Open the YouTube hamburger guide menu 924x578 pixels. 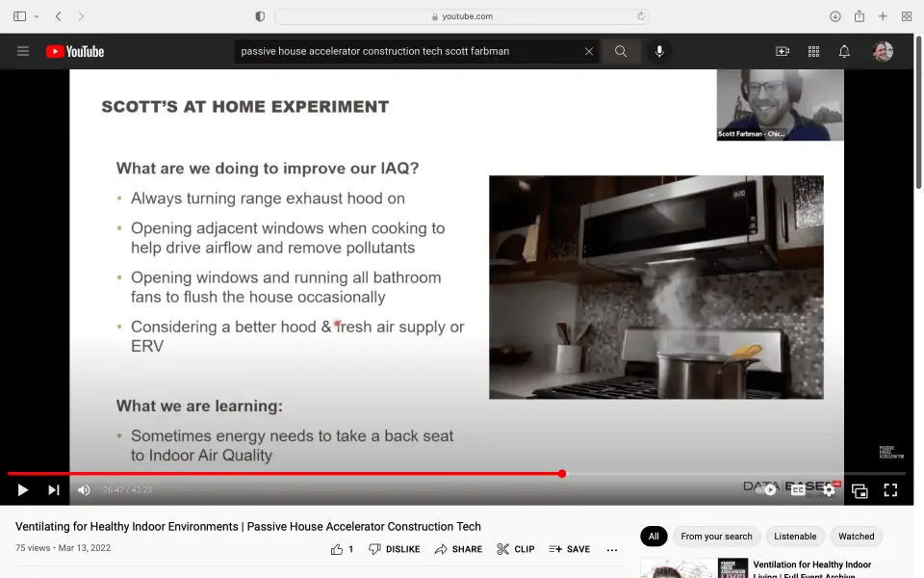pyautogui.click(x=23, y=51)
